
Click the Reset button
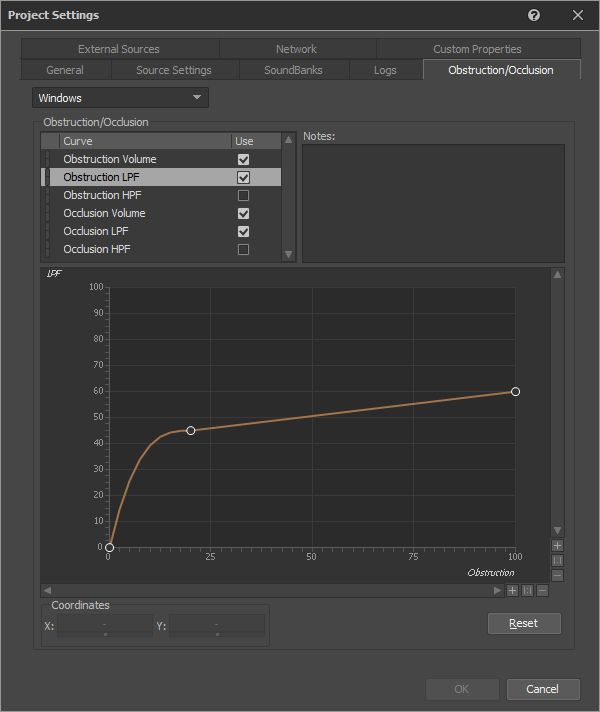[524, 623]
